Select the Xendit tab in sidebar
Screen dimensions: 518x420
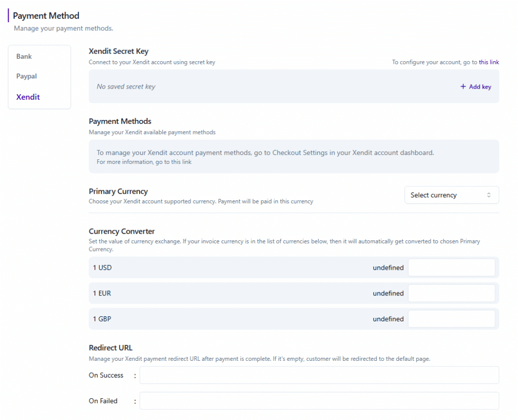[28, 97]
